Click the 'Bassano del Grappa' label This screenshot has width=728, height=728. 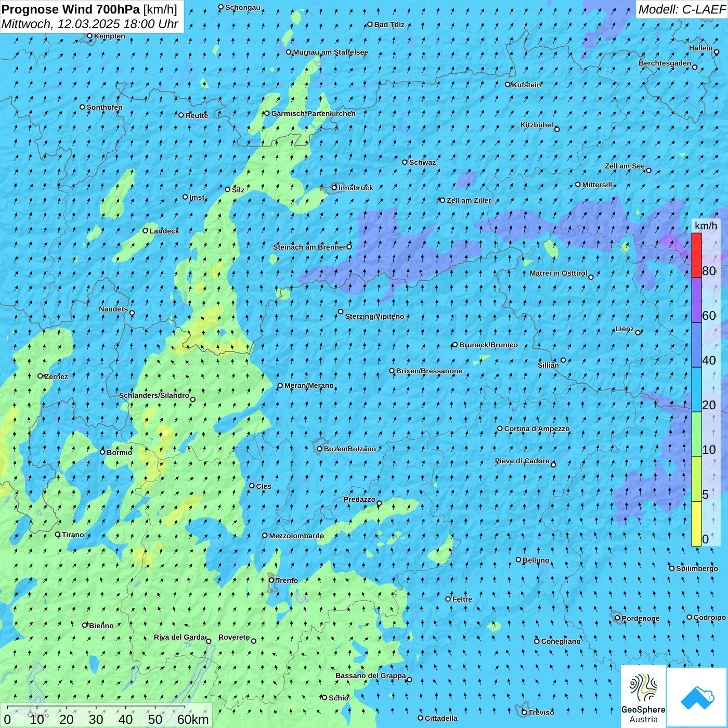pyautogui.click(x=370, y=675)
